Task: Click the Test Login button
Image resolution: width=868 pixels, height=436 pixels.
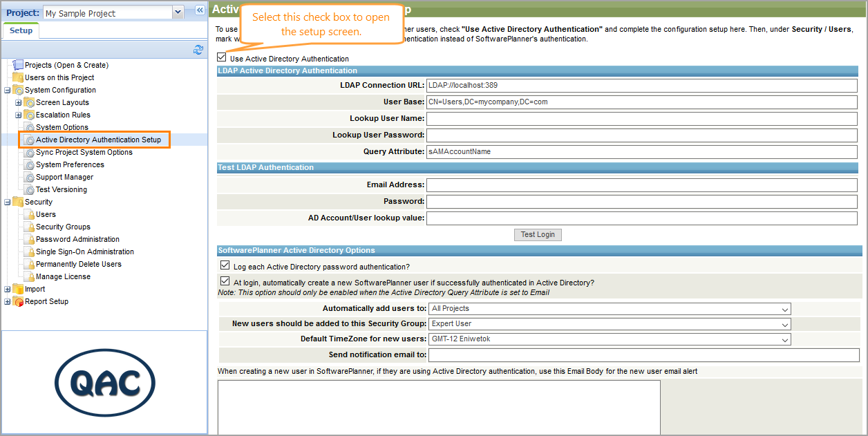Action: (538, 234)
